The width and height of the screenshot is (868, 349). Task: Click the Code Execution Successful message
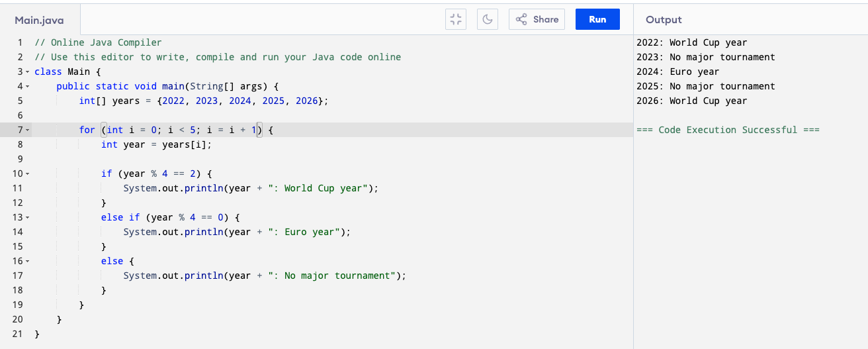click(727, 130)
